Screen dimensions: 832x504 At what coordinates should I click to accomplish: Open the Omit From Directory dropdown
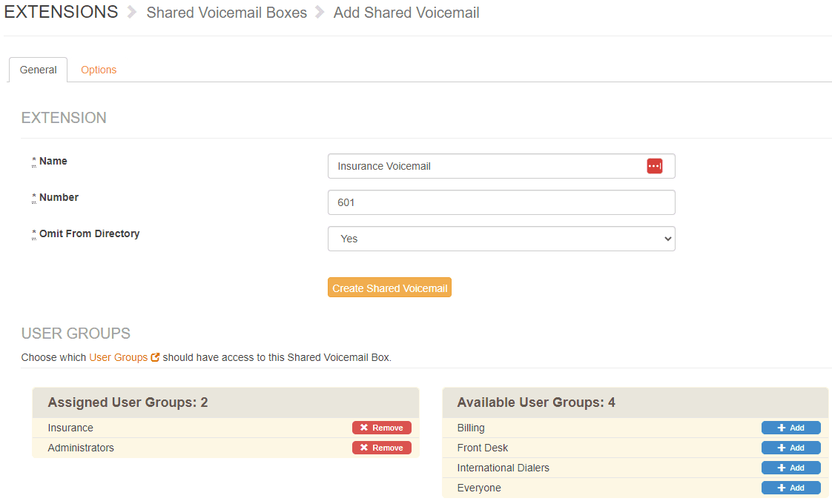(501, 239)
